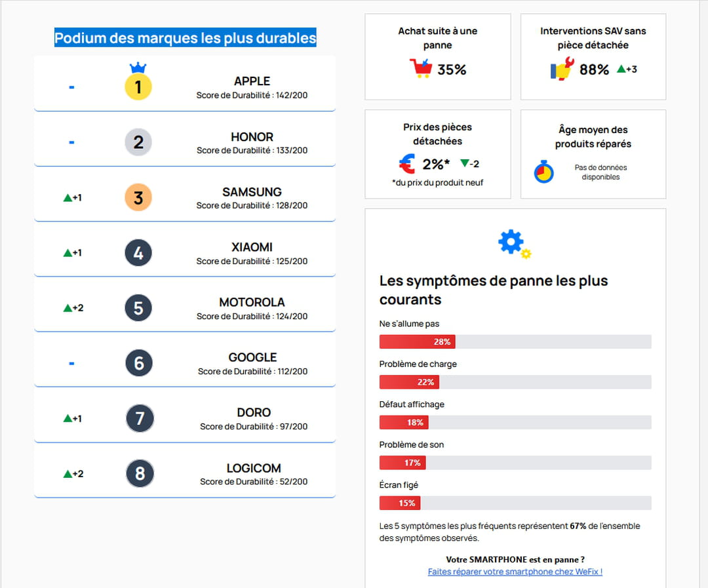The width and height of the screenshot is (708, 588).
Task: Click the blue gear symptoms icon
Action: tap(512, 242)
